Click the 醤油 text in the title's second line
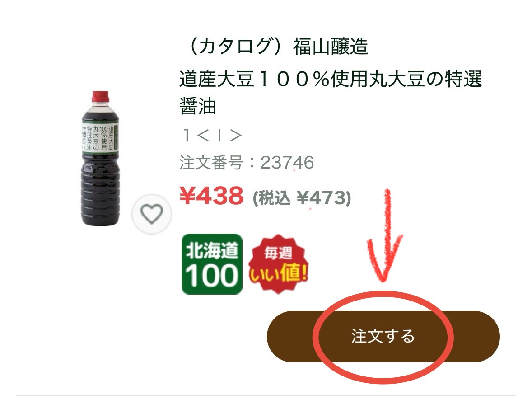This screenshot has width=532, height=404. 198,106
